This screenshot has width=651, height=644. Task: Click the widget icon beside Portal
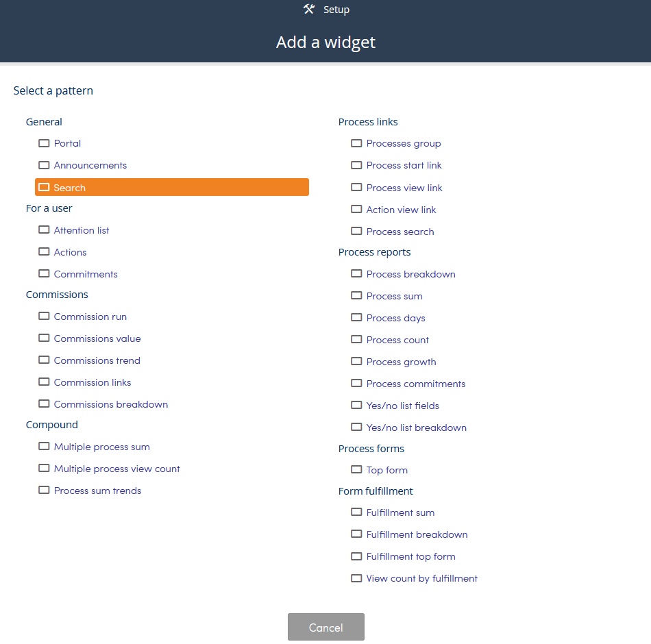pyautogui.click(x=44, y=143)
